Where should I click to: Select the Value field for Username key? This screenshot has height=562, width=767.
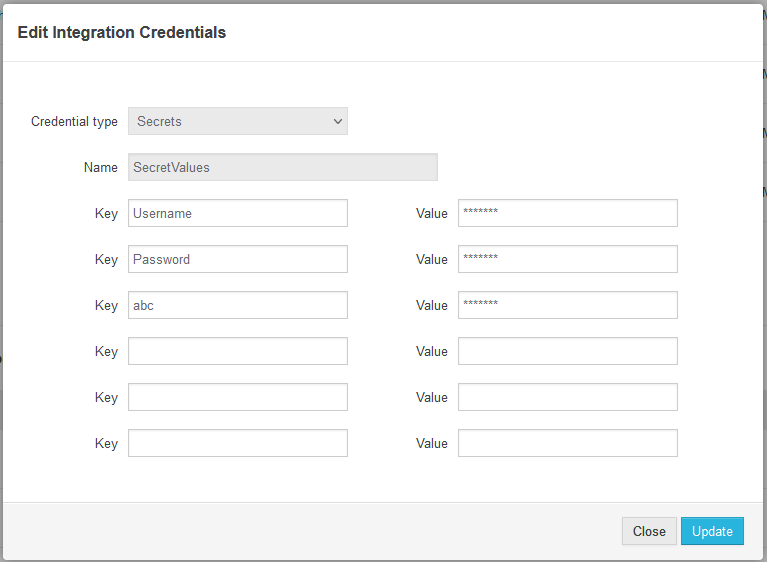click(567, 213)
